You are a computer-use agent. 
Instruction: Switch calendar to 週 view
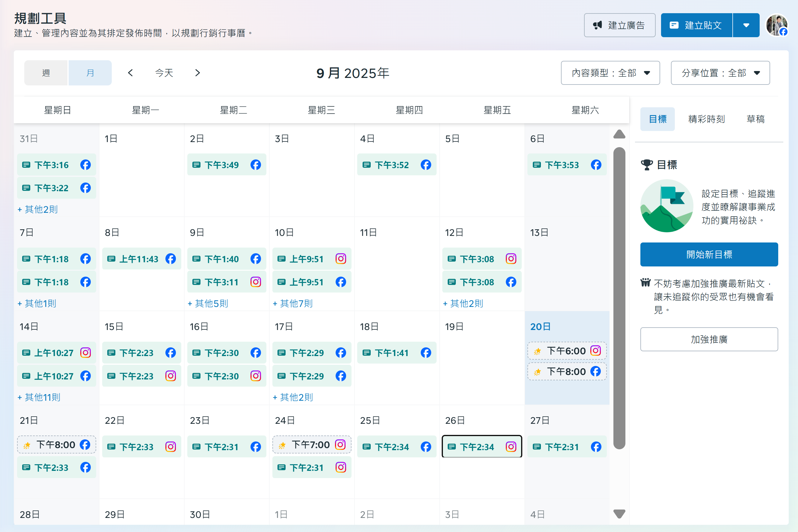click(x=46, y=73)
